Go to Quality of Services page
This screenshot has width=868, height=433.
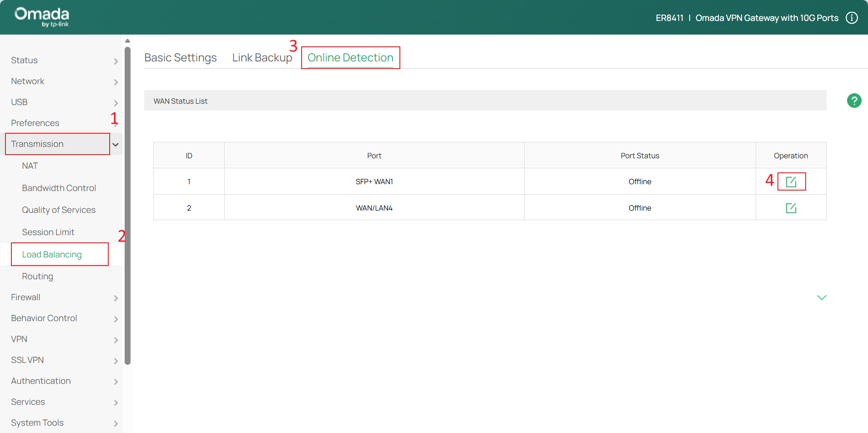(59, 210)
